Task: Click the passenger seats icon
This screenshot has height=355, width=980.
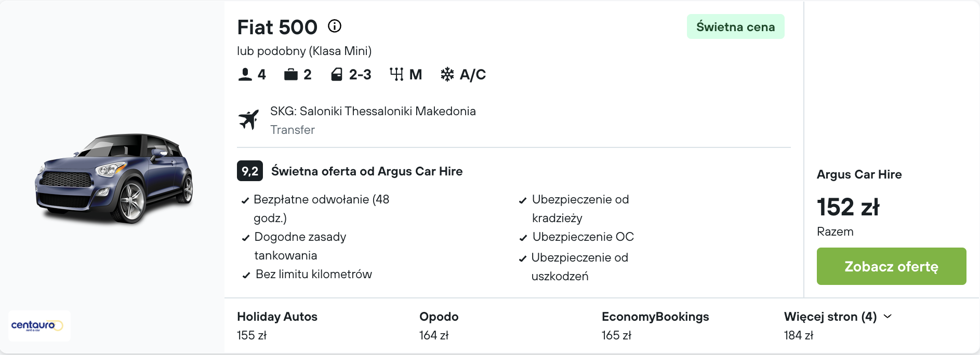Action: tap(245, 75)
